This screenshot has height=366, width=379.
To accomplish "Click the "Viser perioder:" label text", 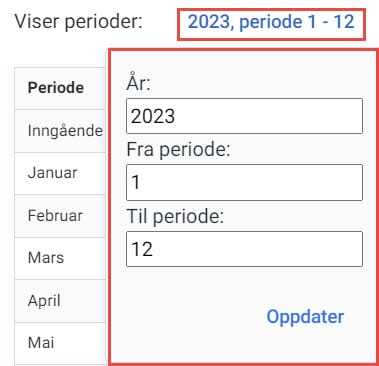I will 78,22.
